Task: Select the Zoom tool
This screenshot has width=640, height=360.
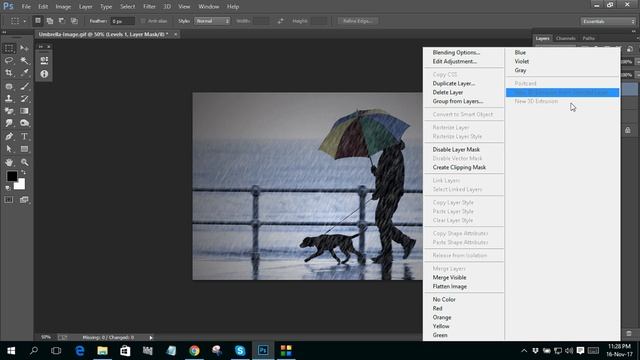Action: coord(24,162)
